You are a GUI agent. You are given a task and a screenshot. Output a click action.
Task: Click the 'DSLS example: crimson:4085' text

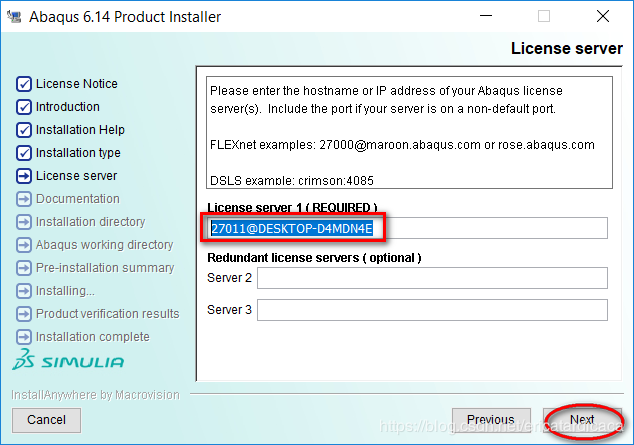coord(292,181)
